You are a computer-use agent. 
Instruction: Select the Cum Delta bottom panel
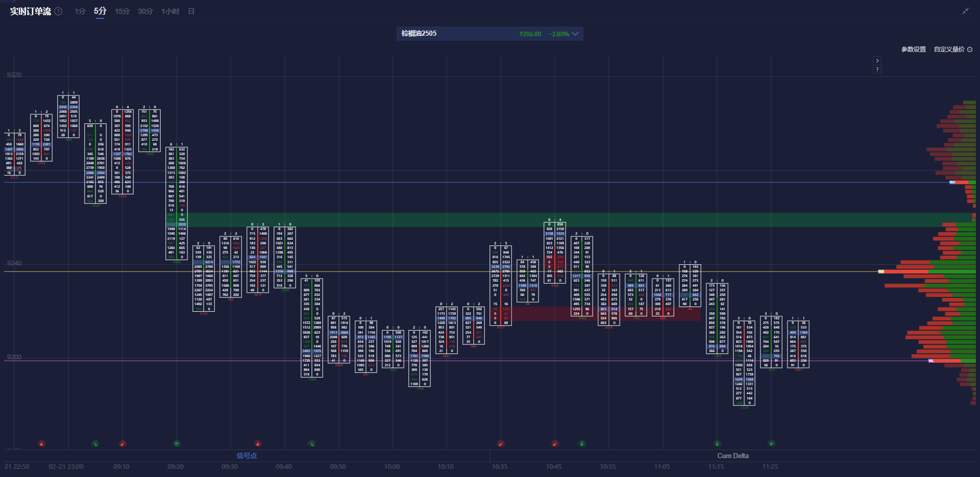732,456
